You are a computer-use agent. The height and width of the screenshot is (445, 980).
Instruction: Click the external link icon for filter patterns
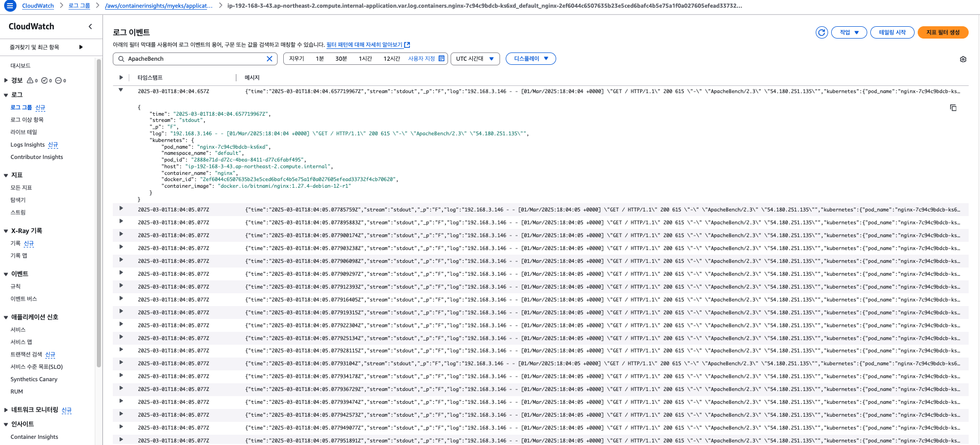tap(407, 45)
